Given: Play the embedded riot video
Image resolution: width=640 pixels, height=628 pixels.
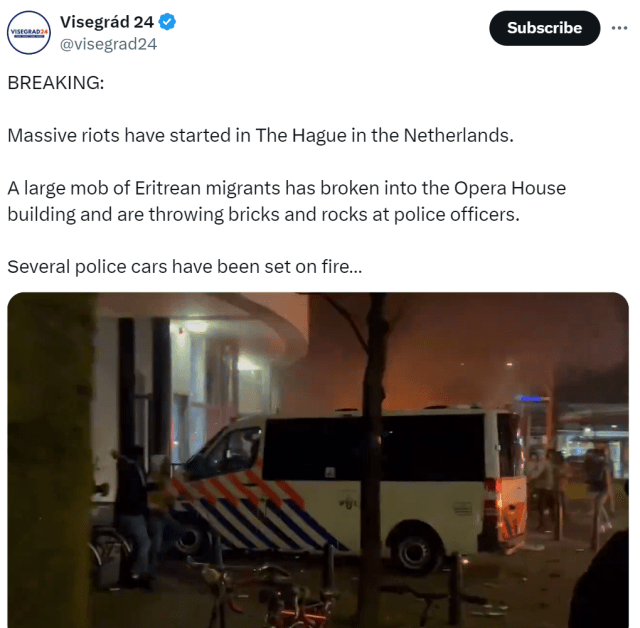Looking at the screenshot, I should [x=318, y=460].
